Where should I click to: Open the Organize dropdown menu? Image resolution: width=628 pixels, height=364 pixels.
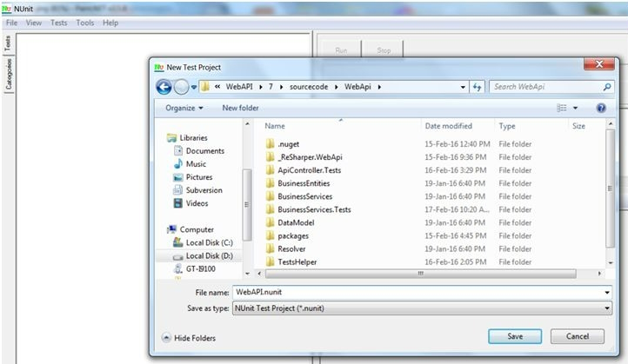click(x=184, y=108)
